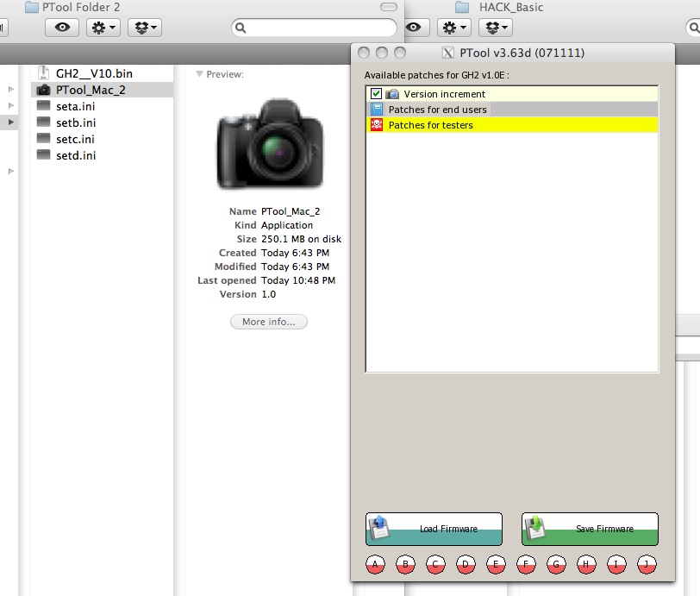Toggle the Version increment checkbox
700x596 pixels.
point(376,94)
